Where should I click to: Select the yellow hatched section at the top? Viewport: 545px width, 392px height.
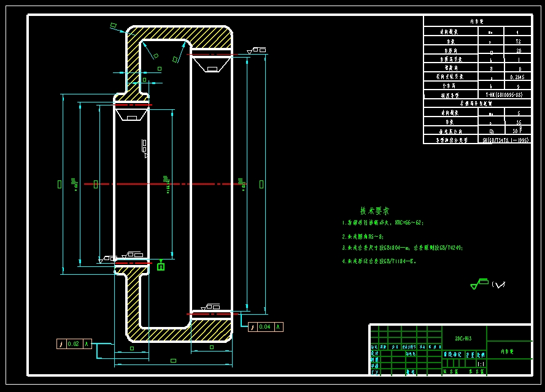click(x=179, y=34)
